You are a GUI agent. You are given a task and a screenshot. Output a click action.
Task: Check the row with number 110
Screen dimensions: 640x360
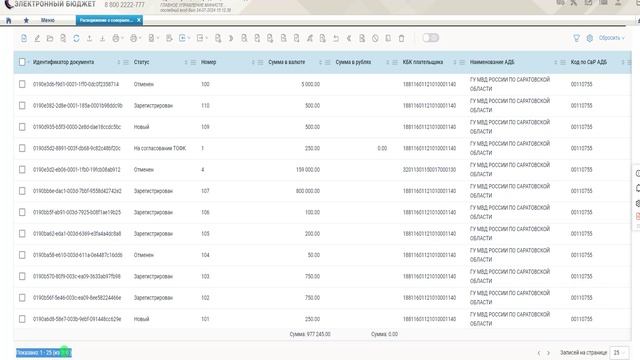pyautogui.click(x=22, y=105)
